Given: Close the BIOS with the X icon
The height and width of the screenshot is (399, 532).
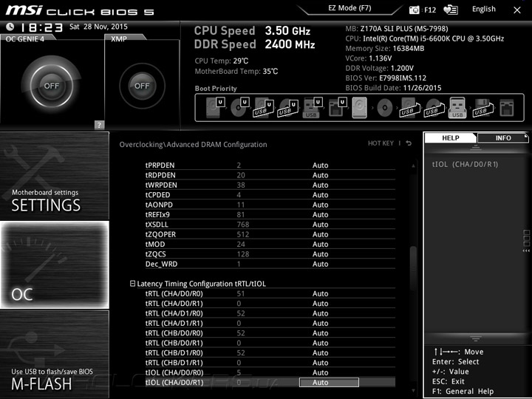Looking at the screenshot, I should click(x=517, y=10).
